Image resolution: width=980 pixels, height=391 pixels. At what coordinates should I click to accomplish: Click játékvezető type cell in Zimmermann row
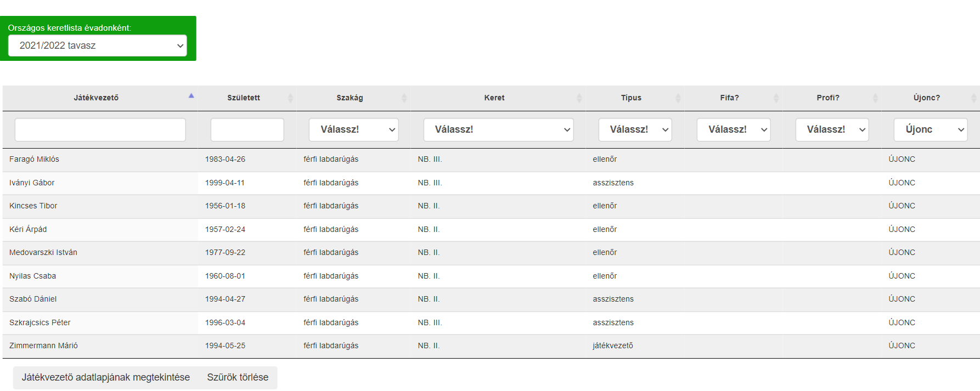pyautogui.click(x=613, y=346)
